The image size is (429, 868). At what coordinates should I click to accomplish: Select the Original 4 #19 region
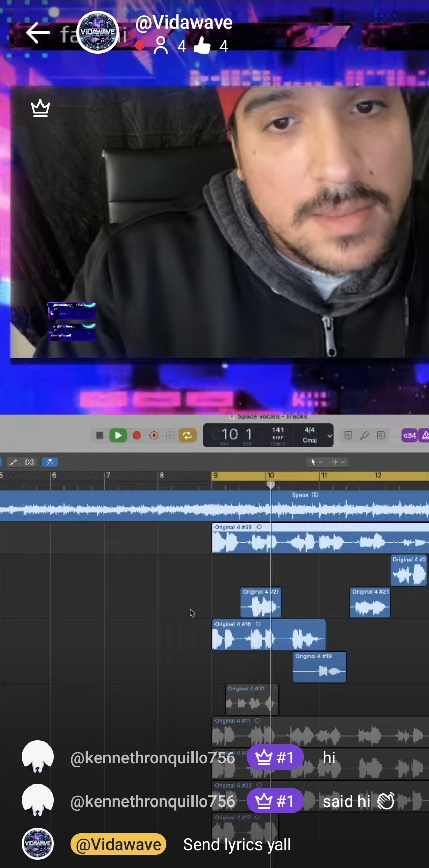[319, 667]
